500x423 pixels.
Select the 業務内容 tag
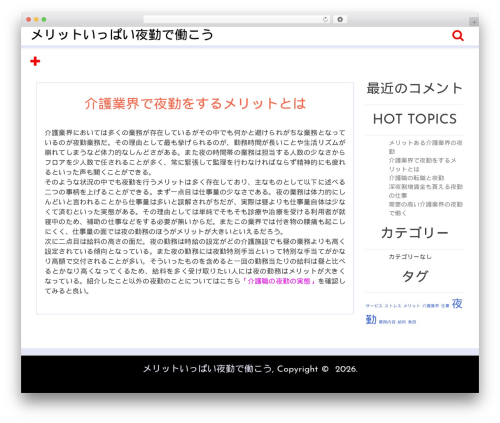[387, 322]
